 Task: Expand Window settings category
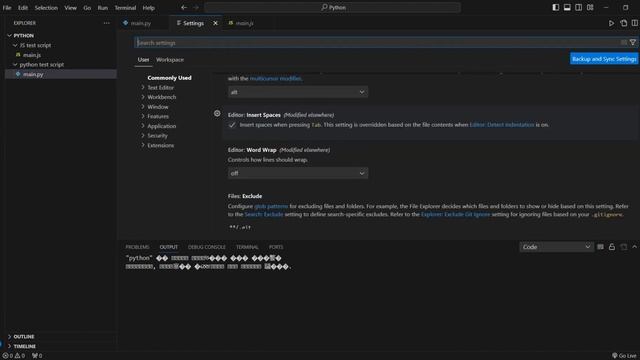coord(158,107)
